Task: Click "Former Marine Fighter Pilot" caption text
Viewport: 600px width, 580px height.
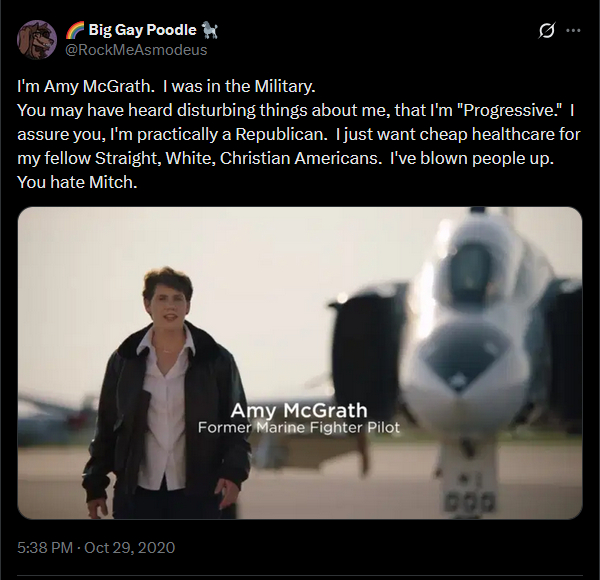Action: (298, 428)
